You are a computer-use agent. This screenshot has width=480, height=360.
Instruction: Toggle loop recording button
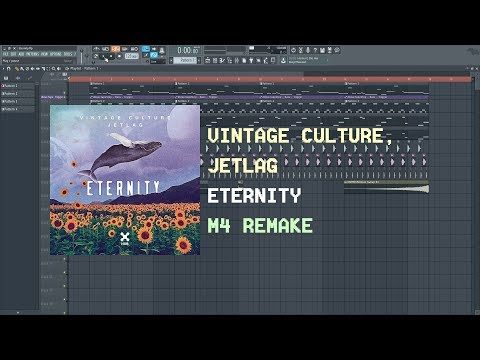point(134,49)
